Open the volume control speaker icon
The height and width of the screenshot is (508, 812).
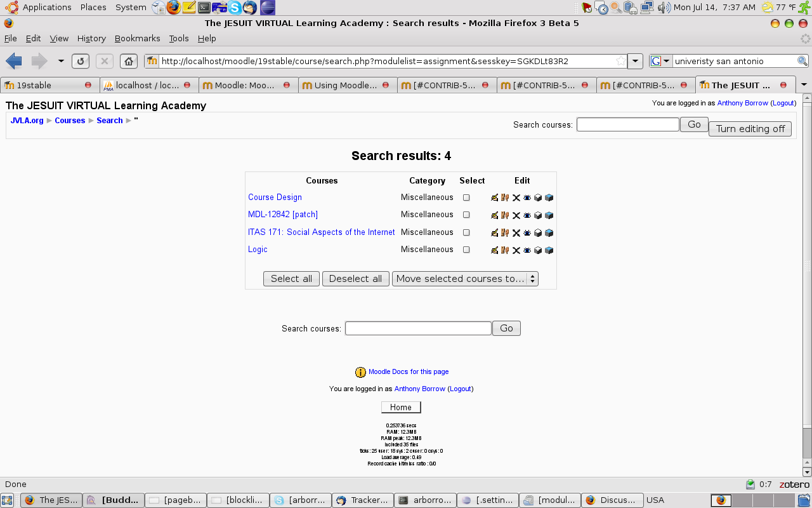tap(664, 8)
